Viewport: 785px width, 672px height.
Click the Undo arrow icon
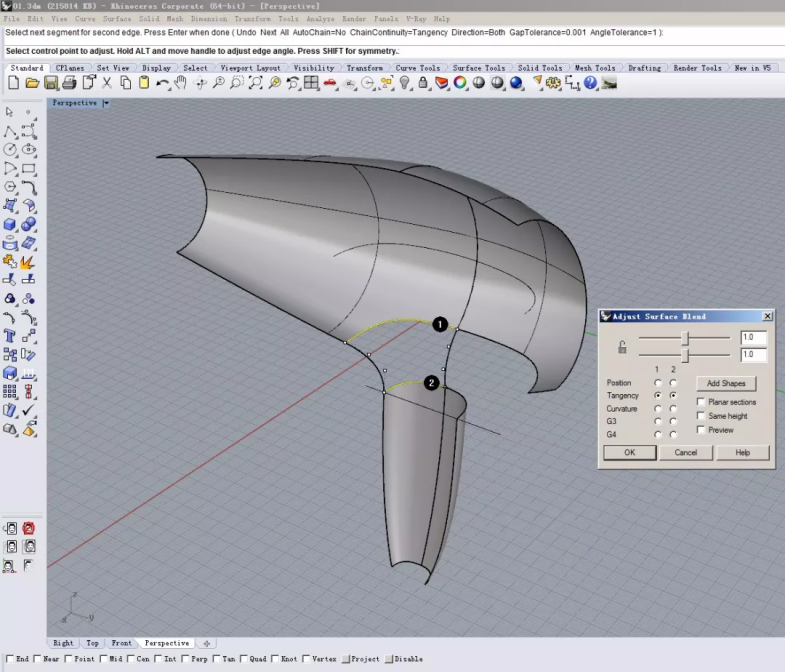click(162, 83)
